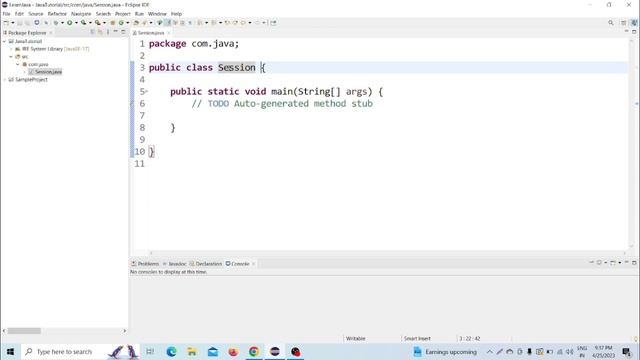Open the Debug dropdown arrow
Screen dimensions: 640x360
pos(62,23)
